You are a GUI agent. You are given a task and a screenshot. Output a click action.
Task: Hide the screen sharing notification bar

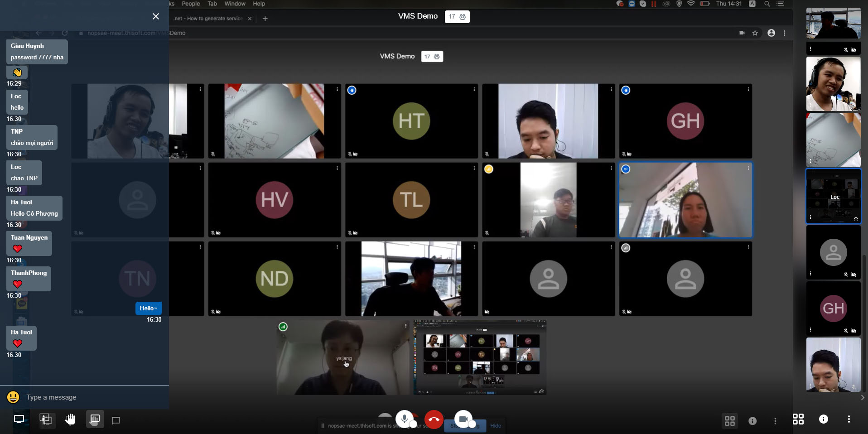496,426
